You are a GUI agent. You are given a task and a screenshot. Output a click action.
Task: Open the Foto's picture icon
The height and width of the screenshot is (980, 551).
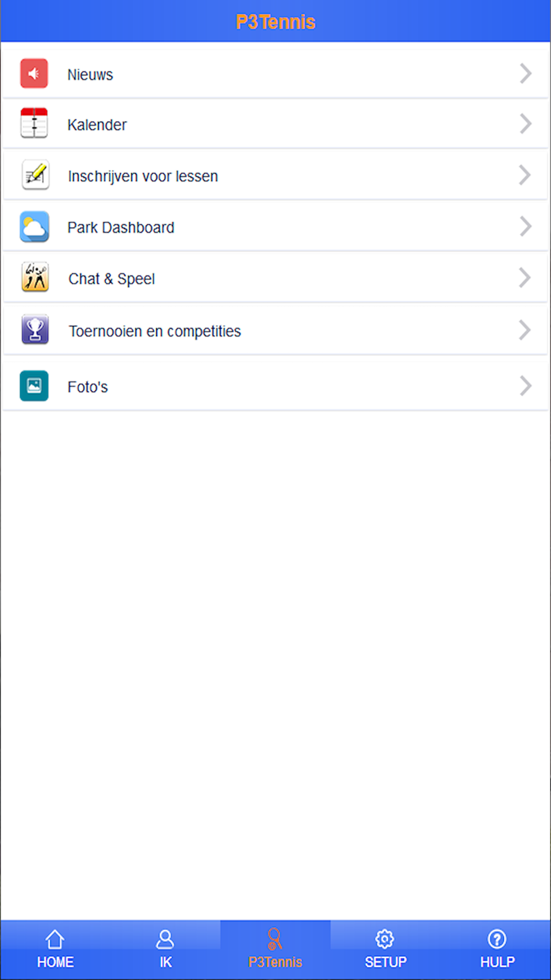tap(34, 386)
